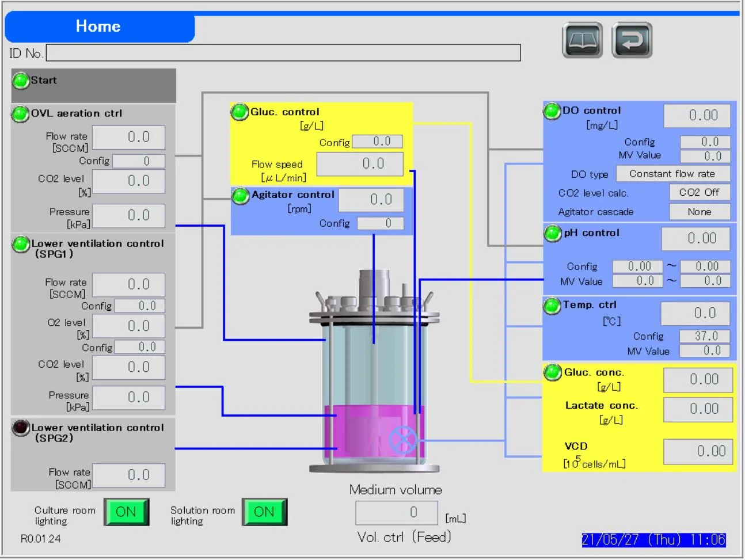Click the pH MV Value upper field
This screenshot has width=745, height=560.
coord(705,281)
